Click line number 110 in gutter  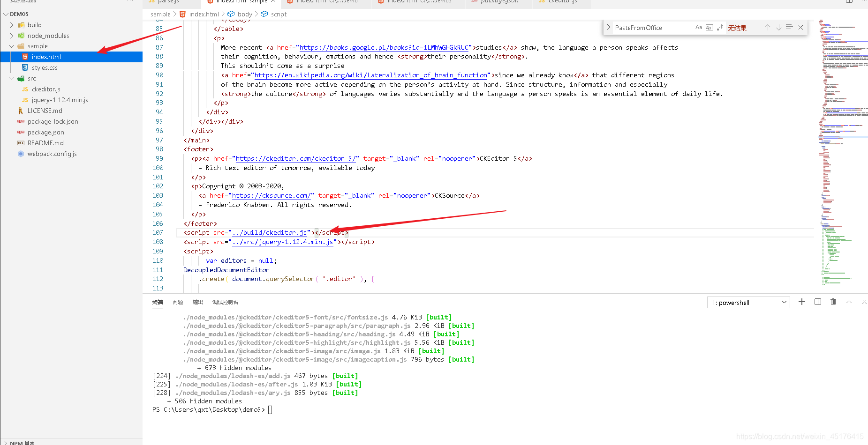click(158, 260)
